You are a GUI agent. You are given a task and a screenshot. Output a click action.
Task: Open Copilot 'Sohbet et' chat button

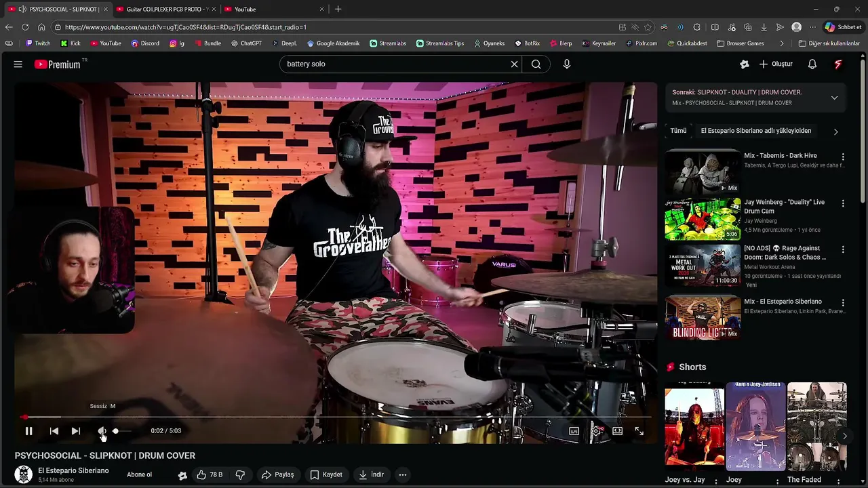pyautogui.click(x=844, y=27)
